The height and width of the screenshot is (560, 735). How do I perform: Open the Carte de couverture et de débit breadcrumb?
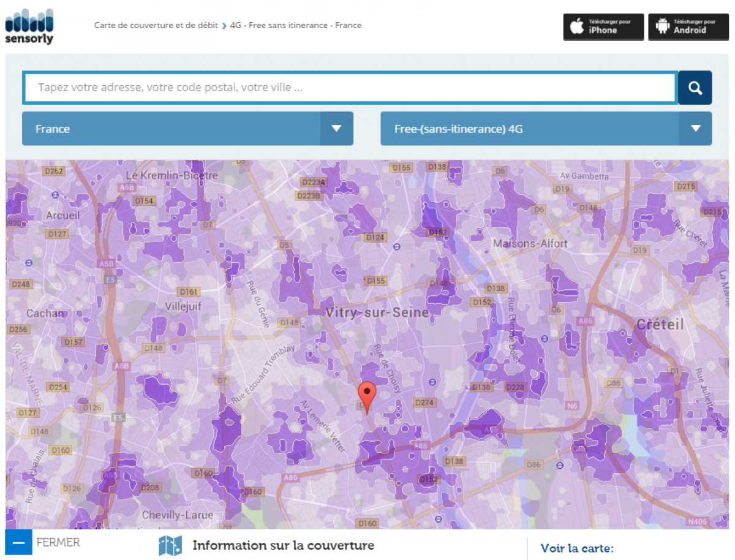(156, 26)
